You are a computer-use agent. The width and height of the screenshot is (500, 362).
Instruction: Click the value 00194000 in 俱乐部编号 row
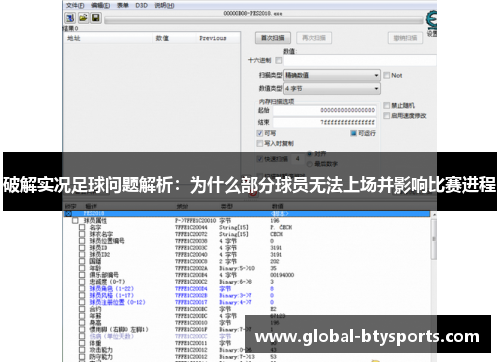(x=282, y=275)
